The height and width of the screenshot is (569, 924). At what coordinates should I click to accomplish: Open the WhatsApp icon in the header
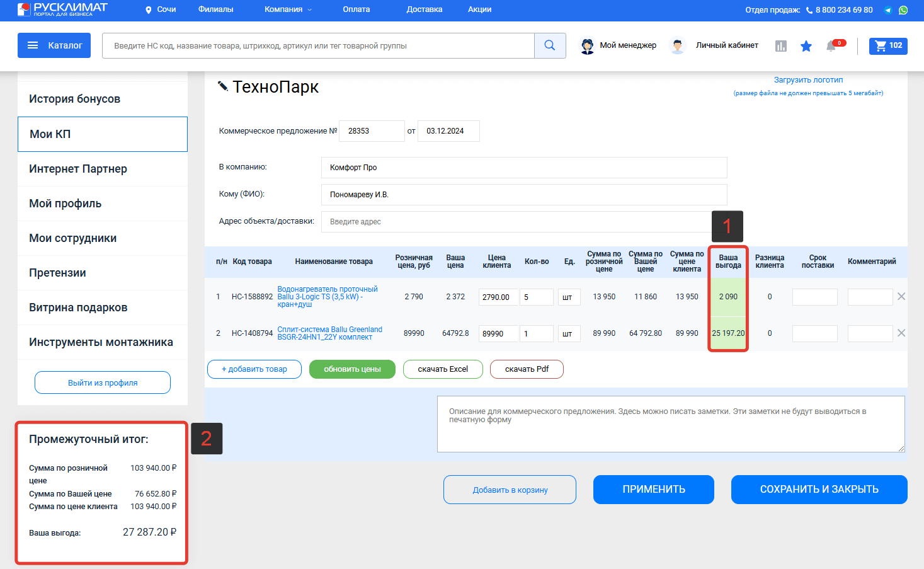pos(903,10)
